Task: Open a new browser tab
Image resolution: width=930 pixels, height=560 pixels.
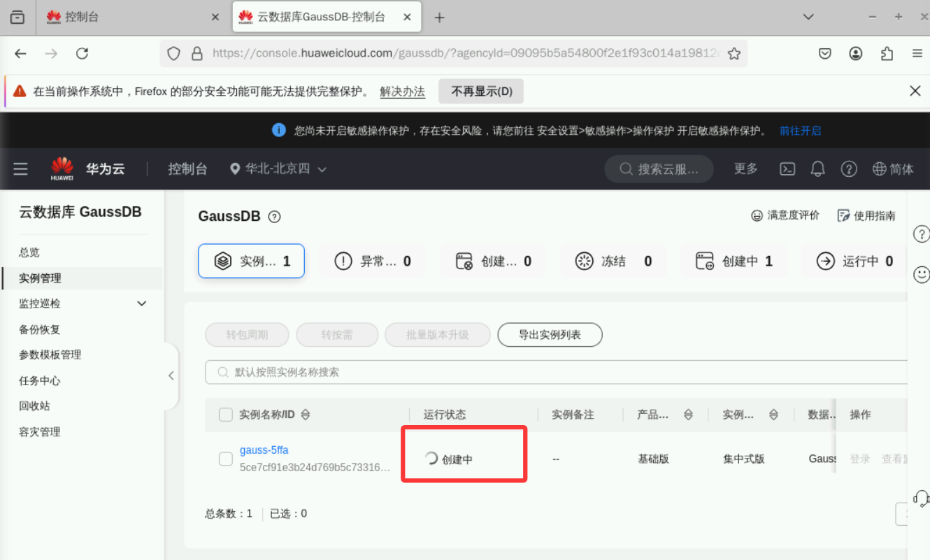Action: (439, 17)
